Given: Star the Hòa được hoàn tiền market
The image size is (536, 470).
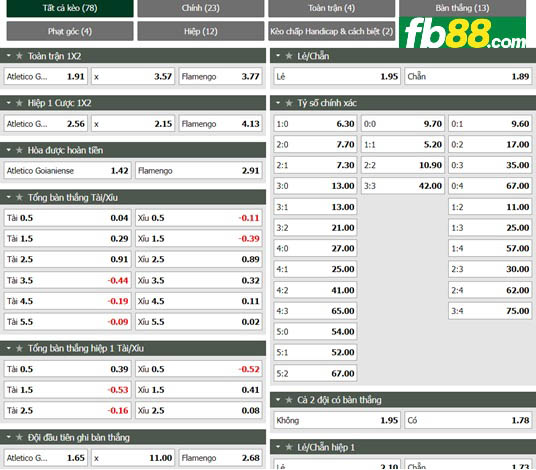Looking at the screenshot, I should pos(19,150).
